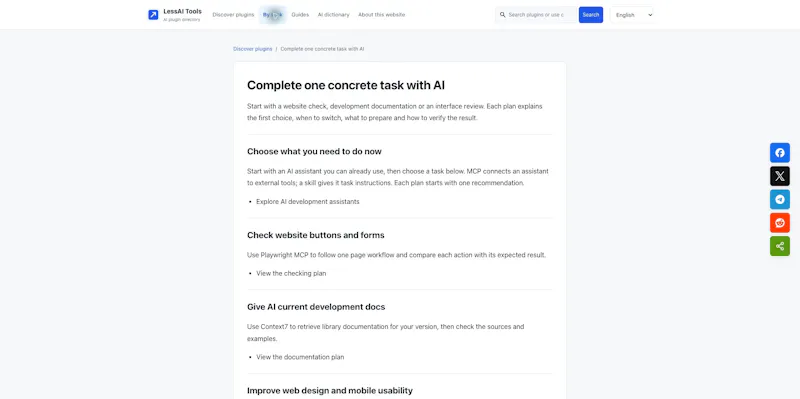Screen dimensions: 800x399
Task: Click breadcrumb text Complete one concrete task with AI
Action: point(322,49)
